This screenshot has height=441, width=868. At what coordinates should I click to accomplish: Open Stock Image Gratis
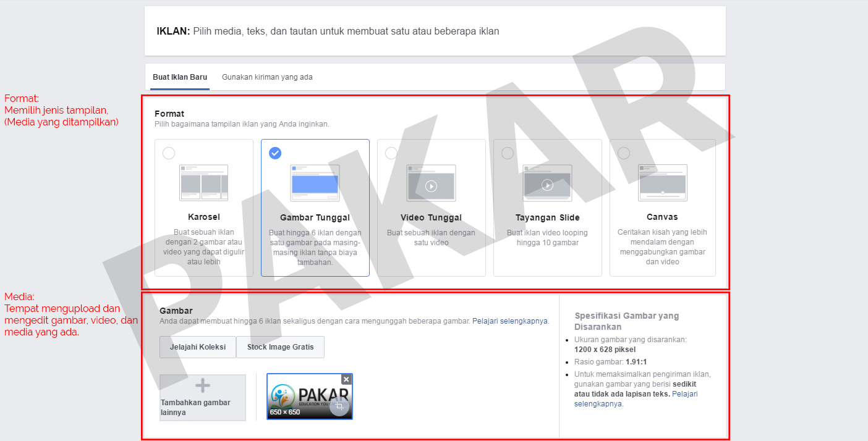(x=280, y=347)
